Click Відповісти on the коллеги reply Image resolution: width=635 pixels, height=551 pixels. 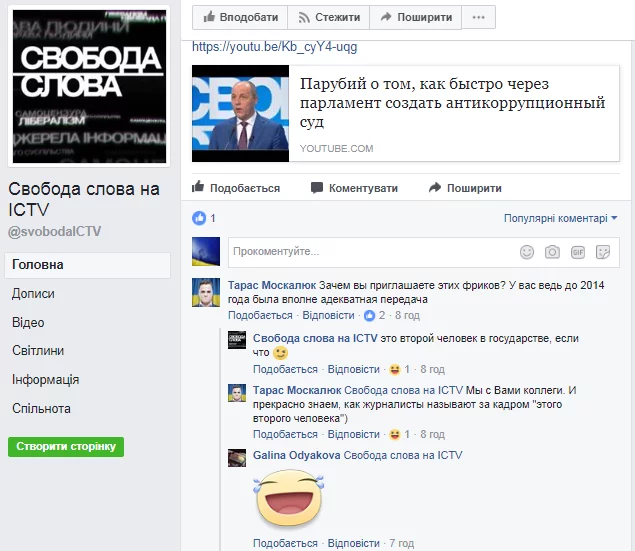point(354,434)
